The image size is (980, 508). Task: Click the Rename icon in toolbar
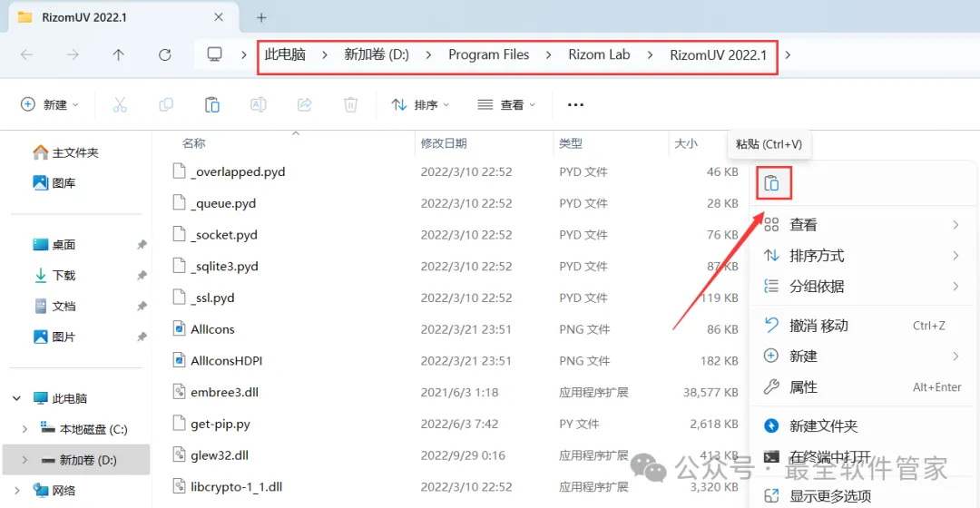[x=258, y=105]
